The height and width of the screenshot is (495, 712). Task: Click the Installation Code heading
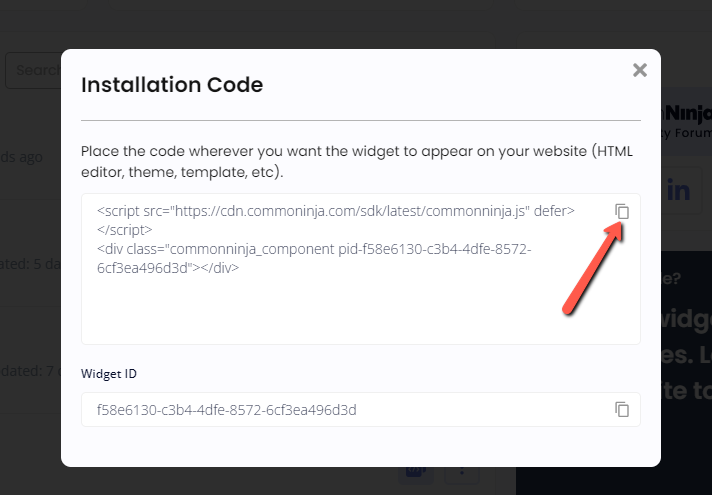172,85
